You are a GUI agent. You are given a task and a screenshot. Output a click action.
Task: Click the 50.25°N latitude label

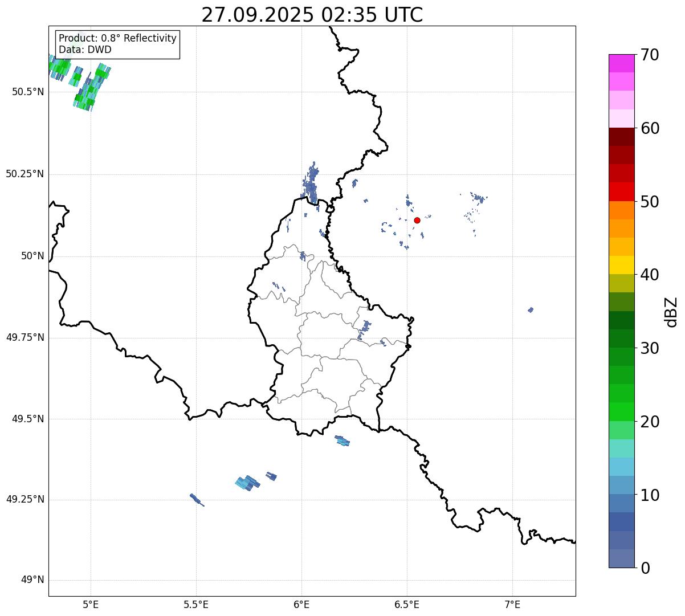(25, 174)
